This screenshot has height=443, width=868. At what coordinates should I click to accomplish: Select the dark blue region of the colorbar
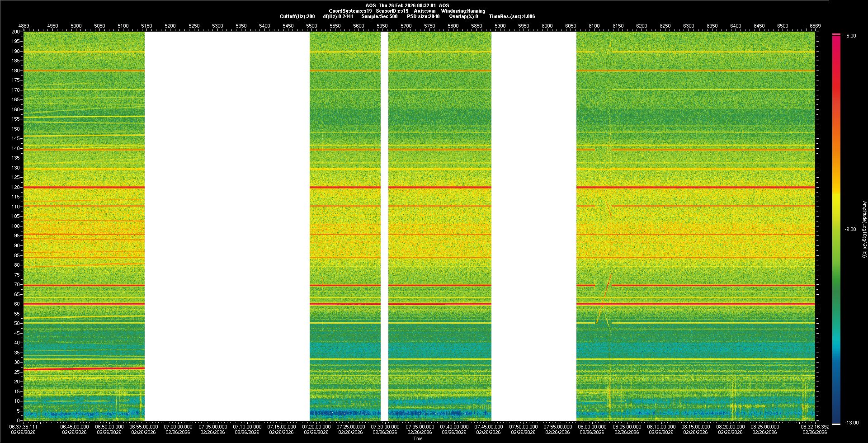pos(836,407)
